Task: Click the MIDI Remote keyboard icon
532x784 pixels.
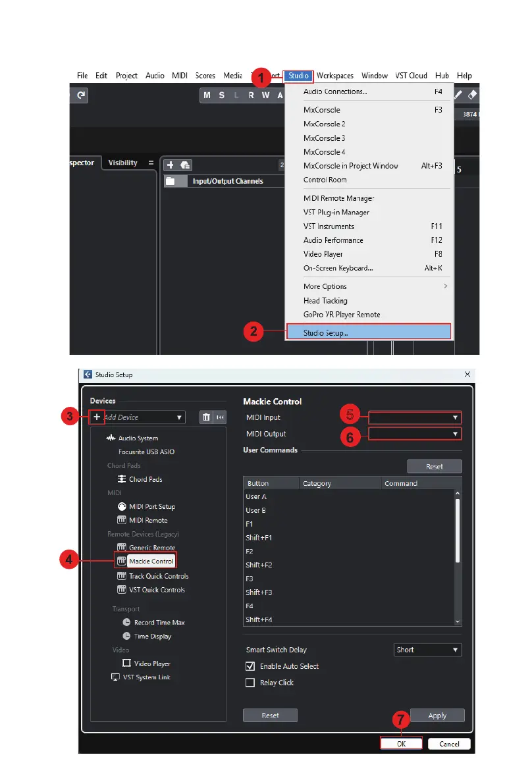Action: pyautogui.click(x=122, y=520)
